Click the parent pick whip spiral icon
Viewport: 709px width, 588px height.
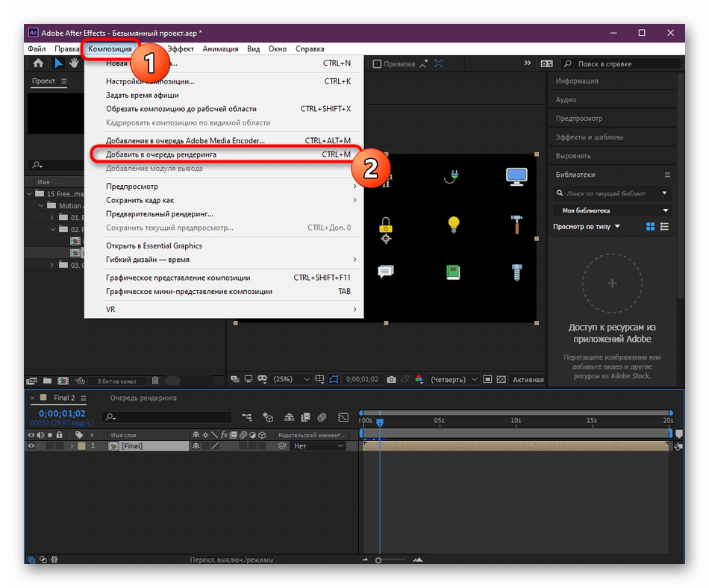[x=282, y=446]
